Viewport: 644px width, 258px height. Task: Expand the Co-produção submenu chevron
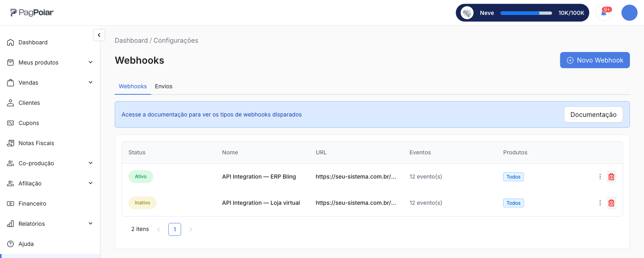coord(91,163)
